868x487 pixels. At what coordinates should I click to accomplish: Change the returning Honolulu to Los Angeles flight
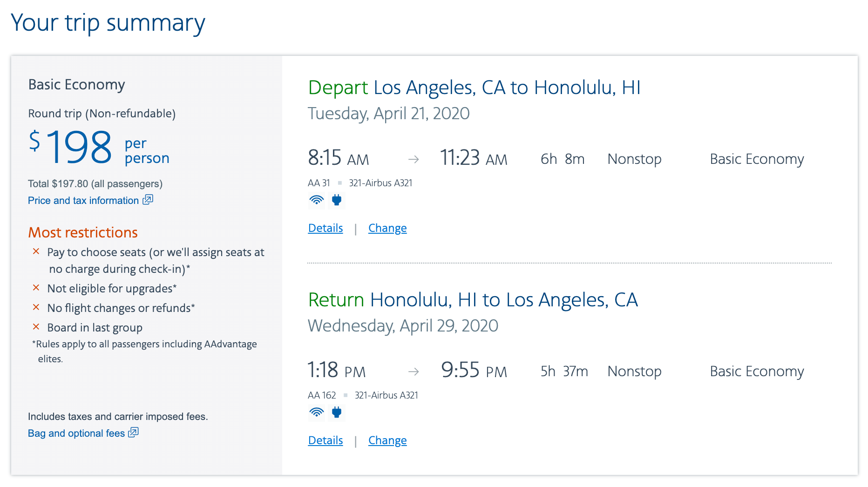coord(387,440)
